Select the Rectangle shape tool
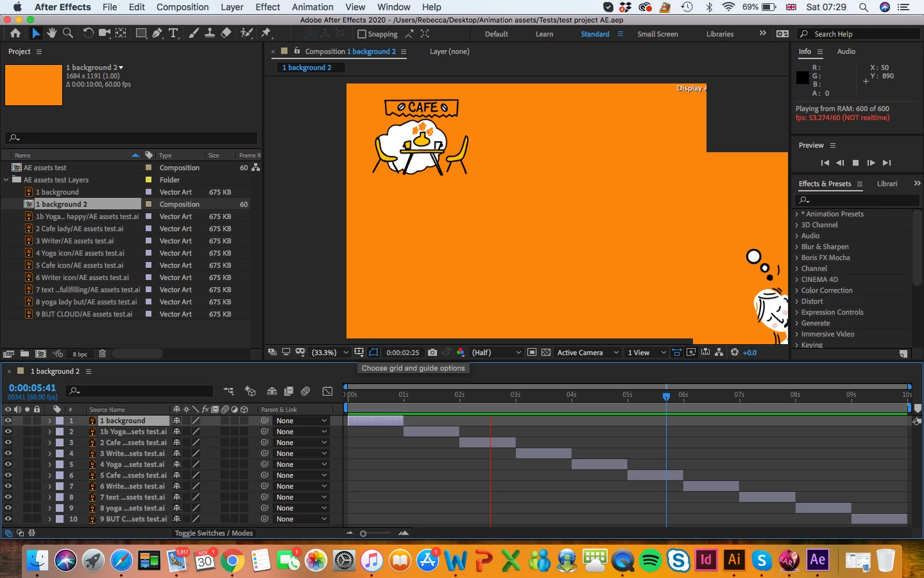Viewport: 924px width, 578px height. coord(141,33)
